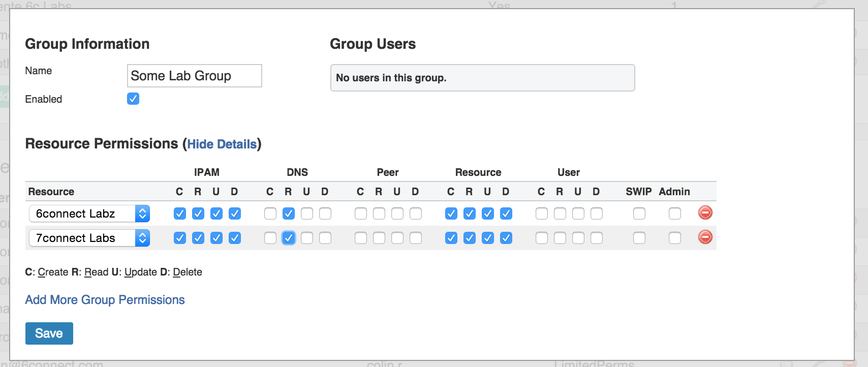Uncheck IPAM Create for 7connect Labs
The image size is (868, 367).
pyautogui.click(x=179, y=238)
